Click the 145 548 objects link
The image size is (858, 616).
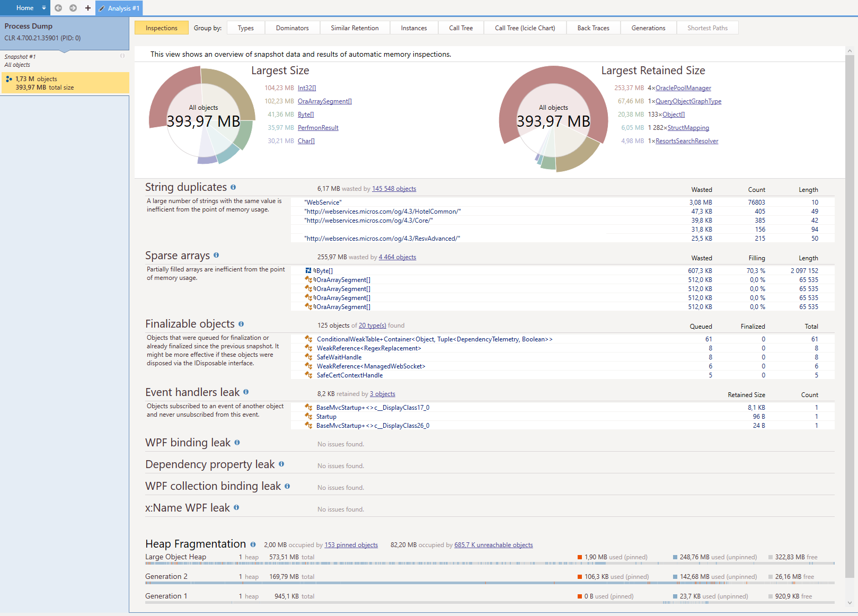pyautogui.click(x=394, y=189)
